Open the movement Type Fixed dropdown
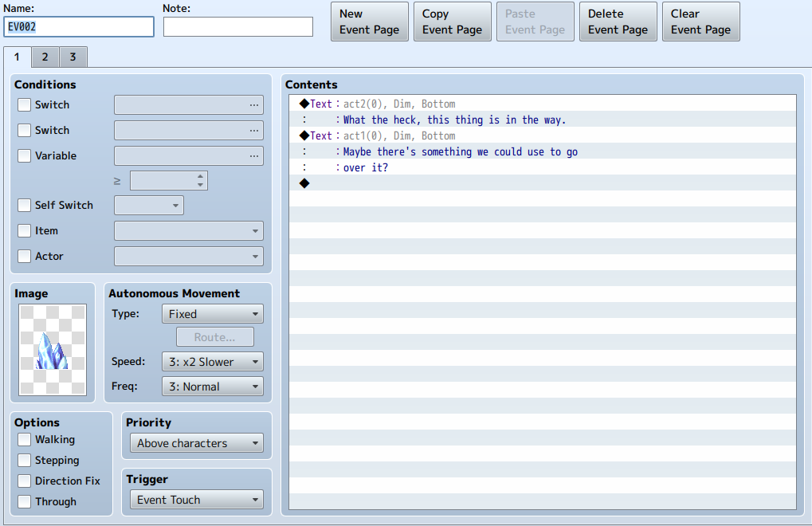Image resolution: width=812 pixels, height=526 pixels. 212,314
